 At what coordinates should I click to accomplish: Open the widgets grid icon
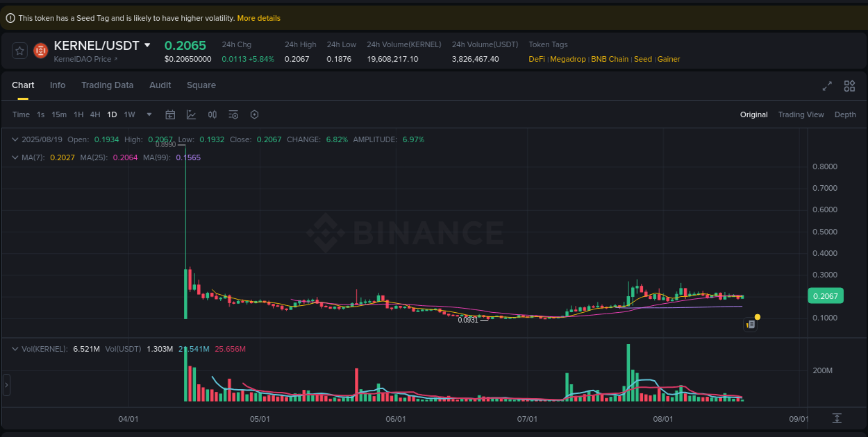(849, 86)
